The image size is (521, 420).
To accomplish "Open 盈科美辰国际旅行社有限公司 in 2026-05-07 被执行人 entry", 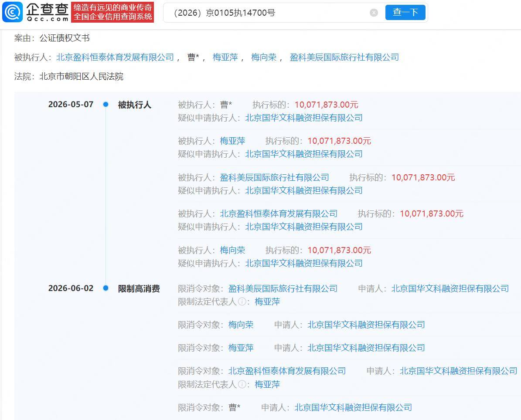I will (275, 177).
